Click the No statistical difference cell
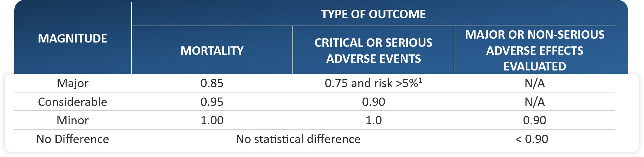The image size is (644, 157). click(x=298, y=139)
